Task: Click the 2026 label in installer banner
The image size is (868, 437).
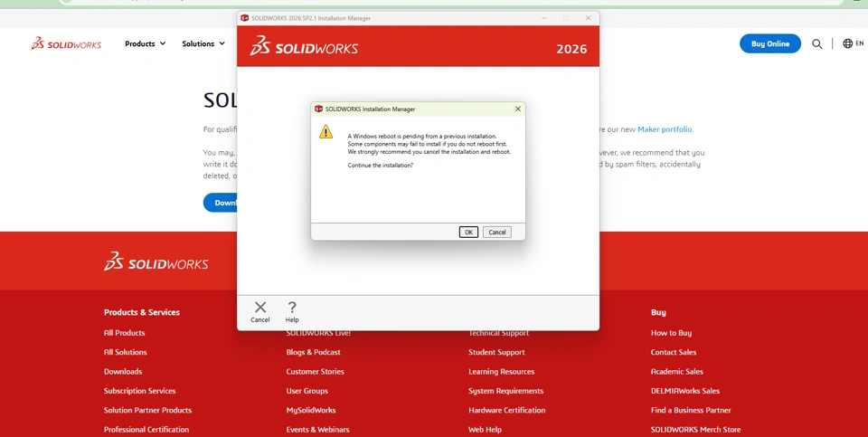Action: click(x=571, y=49)
